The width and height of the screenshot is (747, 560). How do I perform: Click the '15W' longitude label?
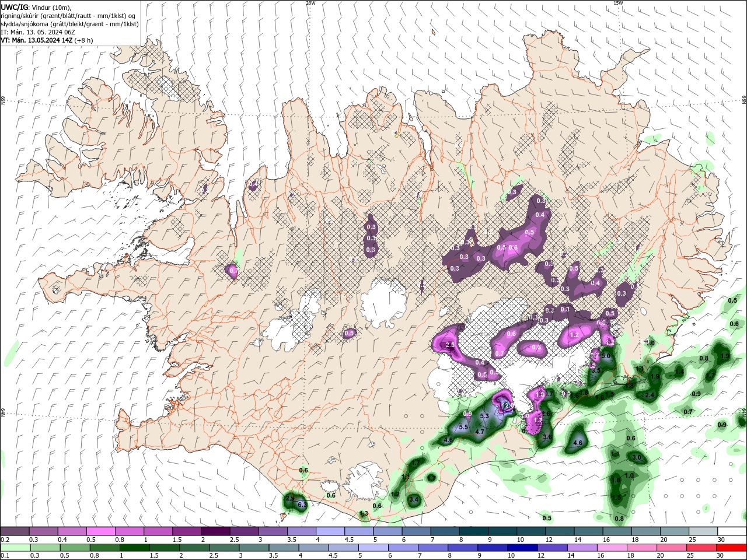pos(618,3)
